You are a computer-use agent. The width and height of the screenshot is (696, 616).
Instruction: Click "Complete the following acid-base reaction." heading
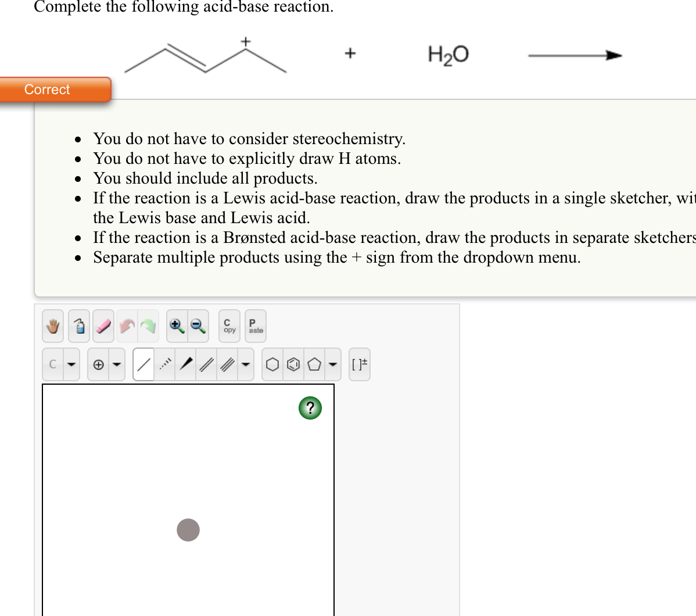[184, 6]
